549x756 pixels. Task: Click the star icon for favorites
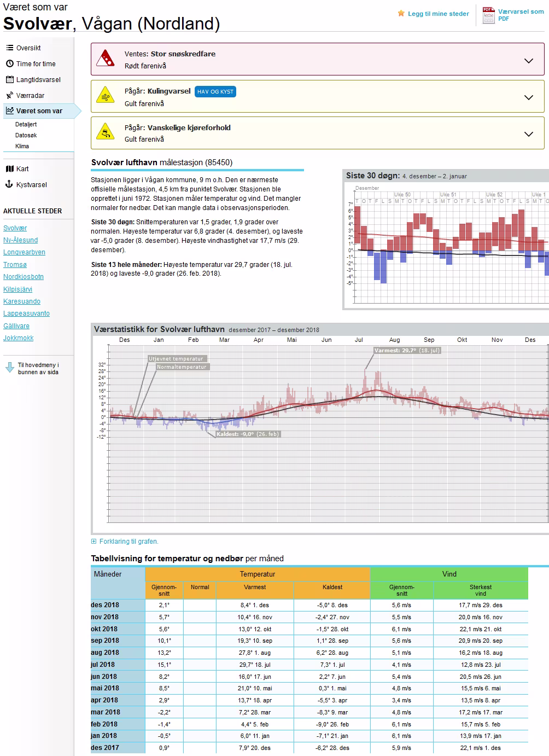(x=401, y=14)
